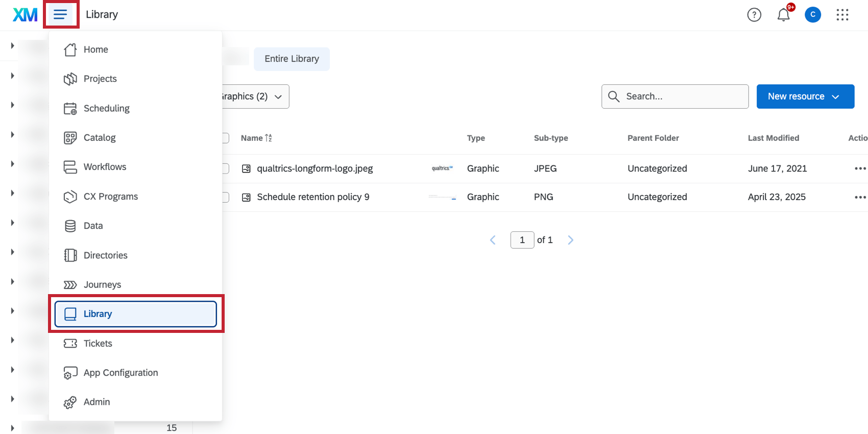Click the qualtrics logo thumbnail preview
Screen dimensions: 868x434
(442, 168)
